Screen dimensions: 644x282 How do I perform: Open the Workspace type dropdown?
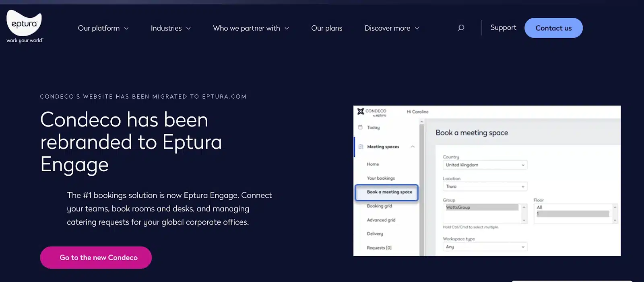[485, 247]
